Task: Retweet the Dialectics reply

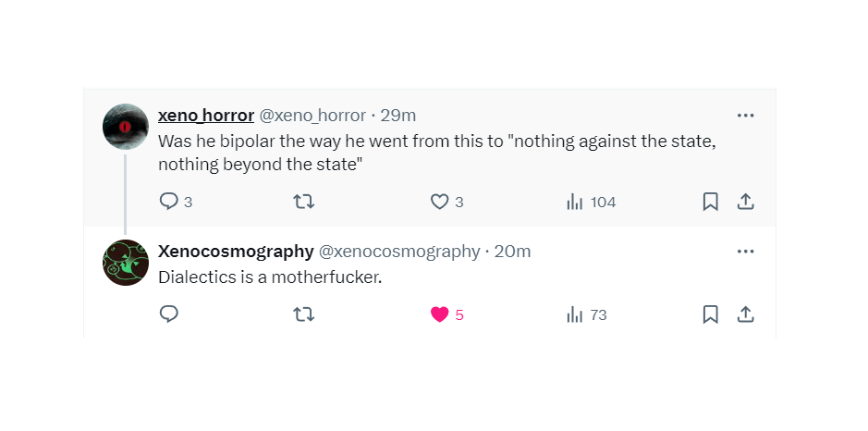Action: pyautogui.click(x=303, y=314)
